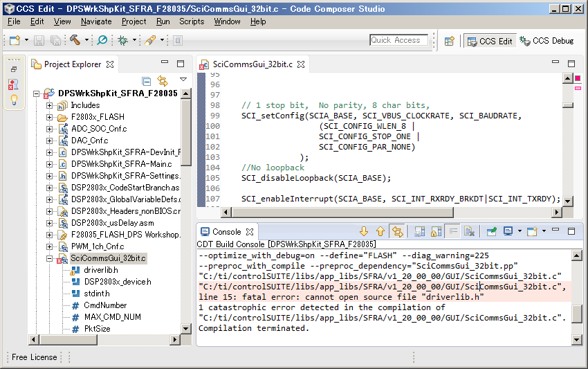Click the block selection mode icon

(178, 40)
